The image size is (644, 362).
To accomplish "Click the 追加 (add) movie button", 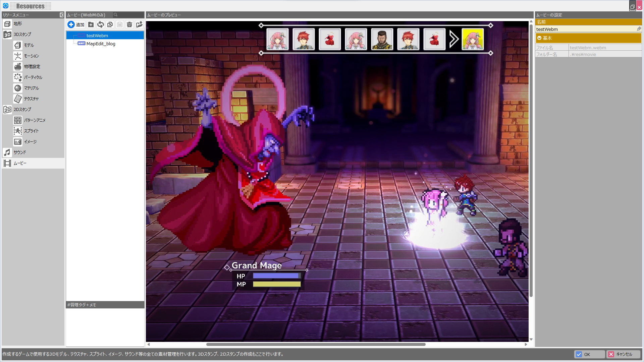I will click(x=76, y=24).
